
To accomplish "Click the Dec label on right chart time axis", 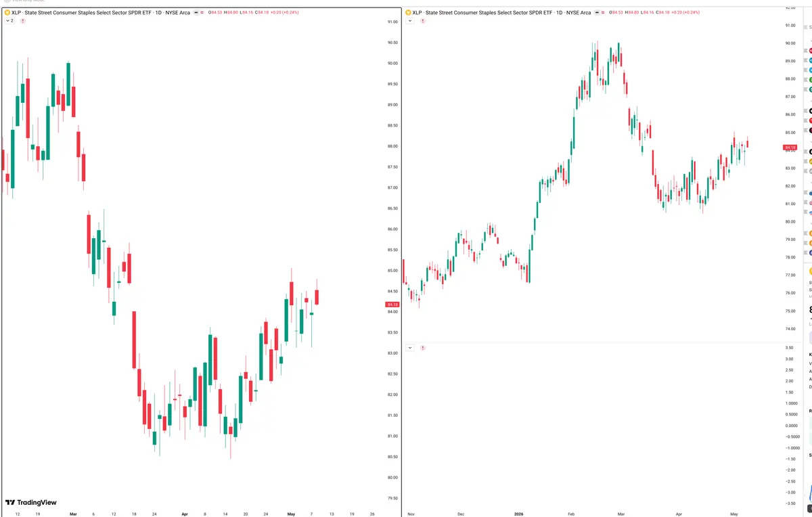I will 461,514.
